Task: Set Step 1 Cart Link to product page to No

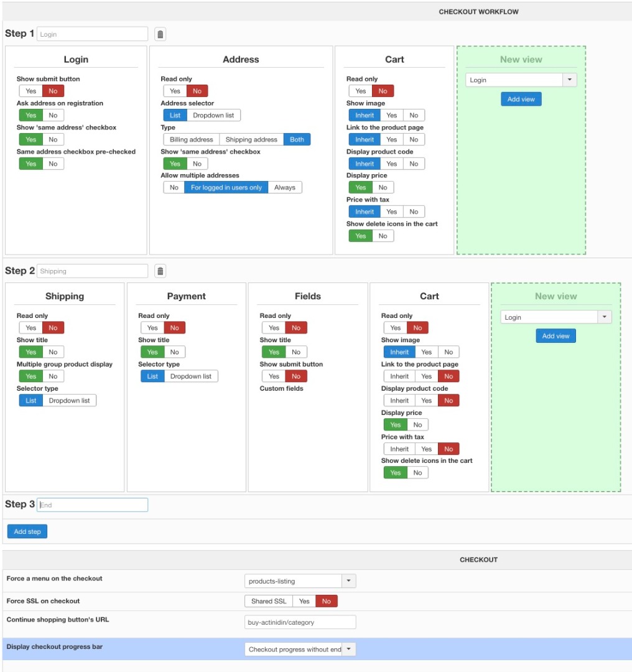Action: coord(414,139)
